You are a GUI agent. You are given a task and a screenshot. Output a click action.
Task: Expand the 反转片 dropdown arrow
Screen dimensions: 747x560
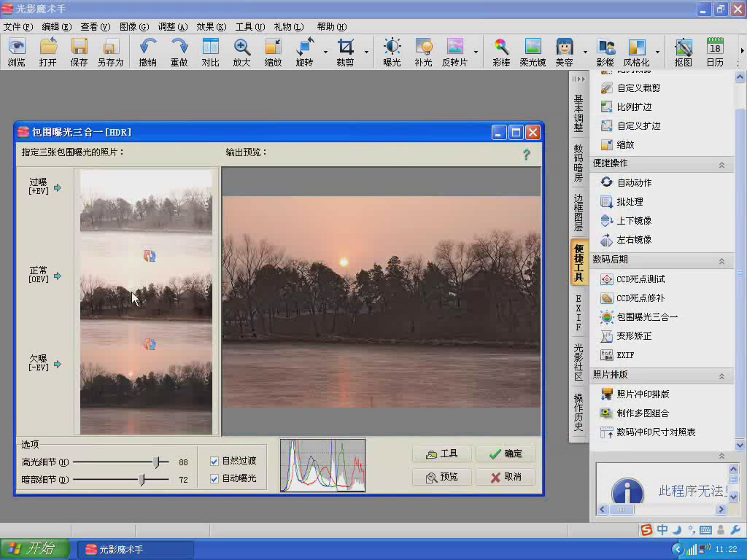476,52
